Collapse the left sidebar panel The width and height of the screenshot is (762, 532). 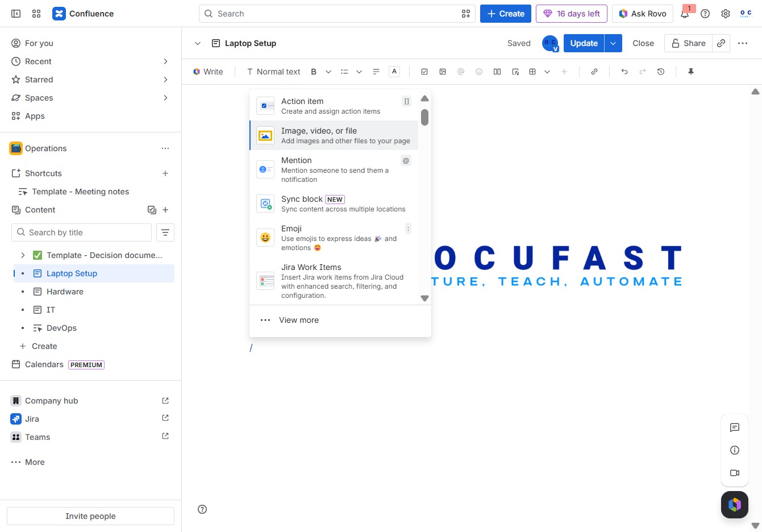pyautogui.click(x=16, y=14)
